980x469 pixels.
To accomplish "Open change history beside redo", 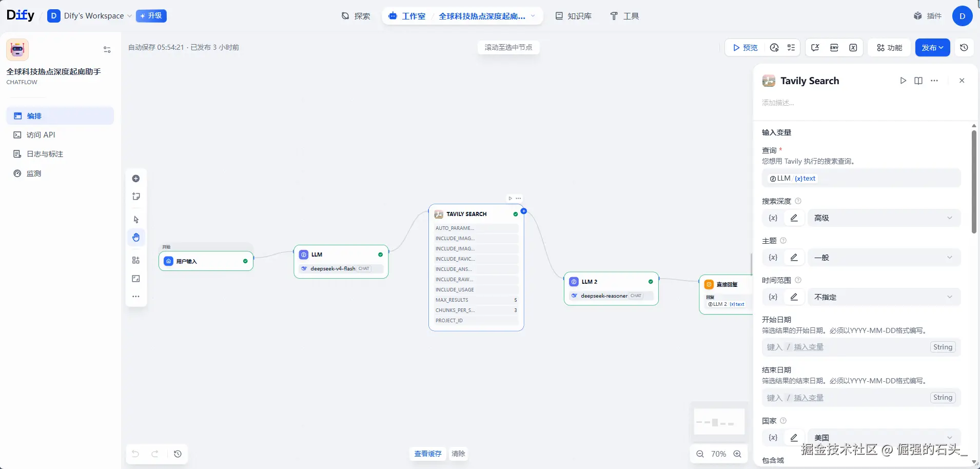I will coord(178,454).
